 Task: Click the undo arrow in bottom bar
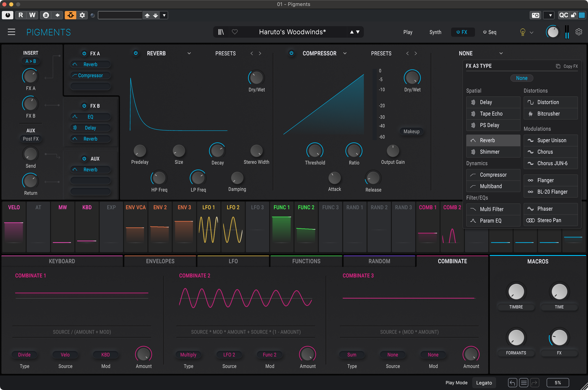[512, 383]
